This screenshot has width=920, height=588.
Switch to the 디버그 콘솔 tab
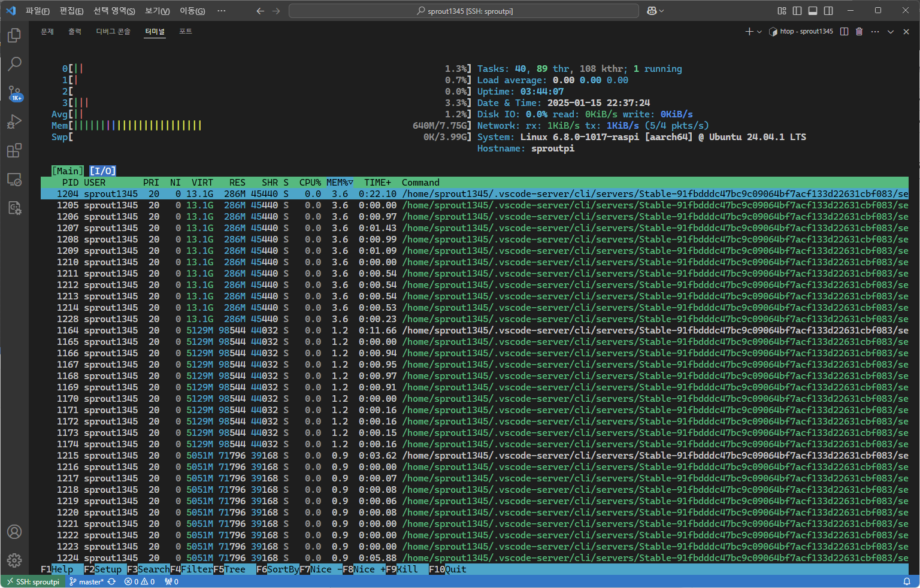pyautogui.click(x=113, y=31)
